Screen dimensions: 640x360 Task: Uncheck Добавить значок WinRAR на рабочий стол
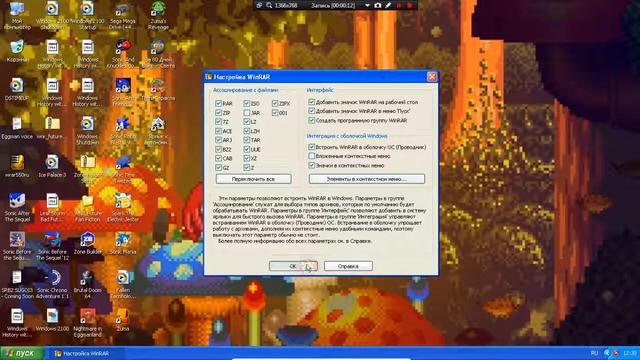pyautogui.click(x=312, y=102)
